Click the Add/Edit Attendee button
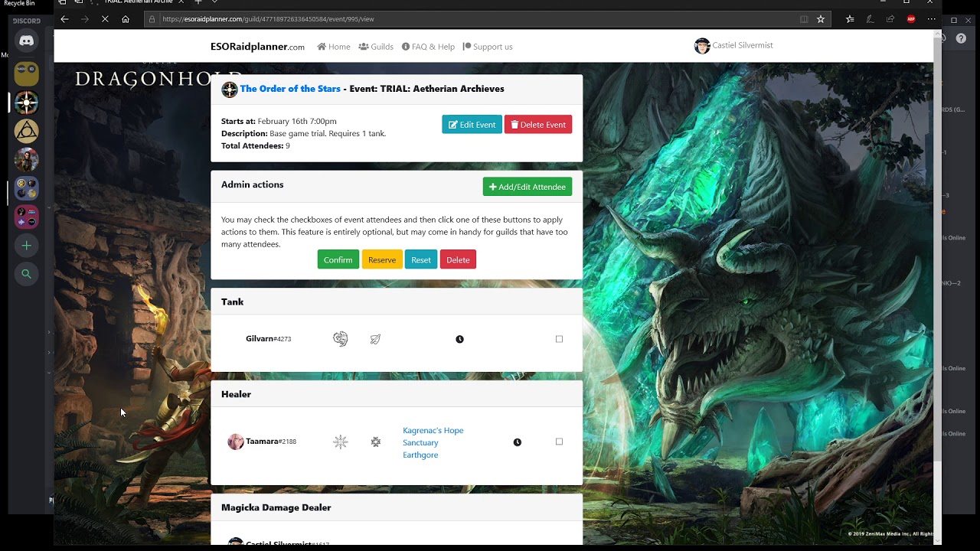Viewport: 980px width, 551px height. (528, 187)
